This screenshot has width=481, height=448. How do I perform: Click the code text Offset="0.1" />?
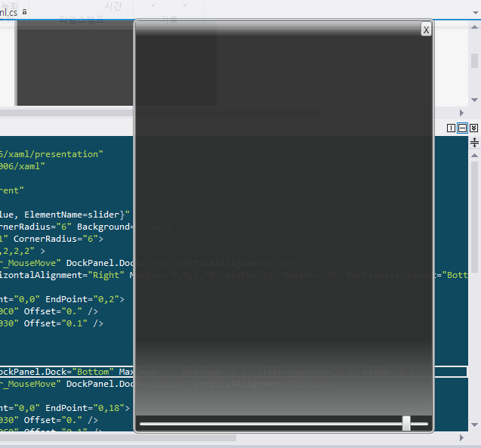63,323
